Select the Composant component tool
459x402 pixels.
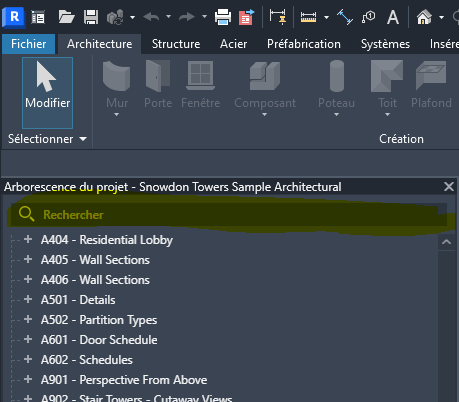265,85
